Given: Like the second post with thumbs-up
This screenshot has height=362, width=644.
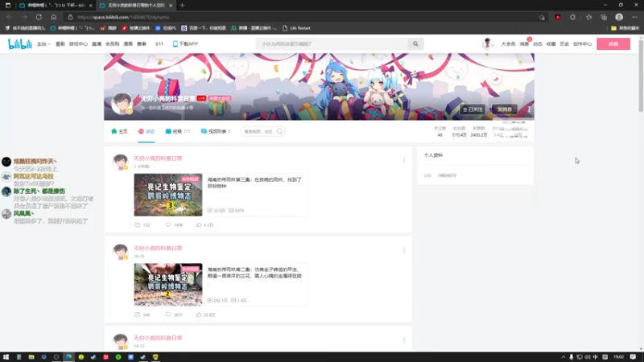Looking at the screenshot, I should (x=199, y=315).
